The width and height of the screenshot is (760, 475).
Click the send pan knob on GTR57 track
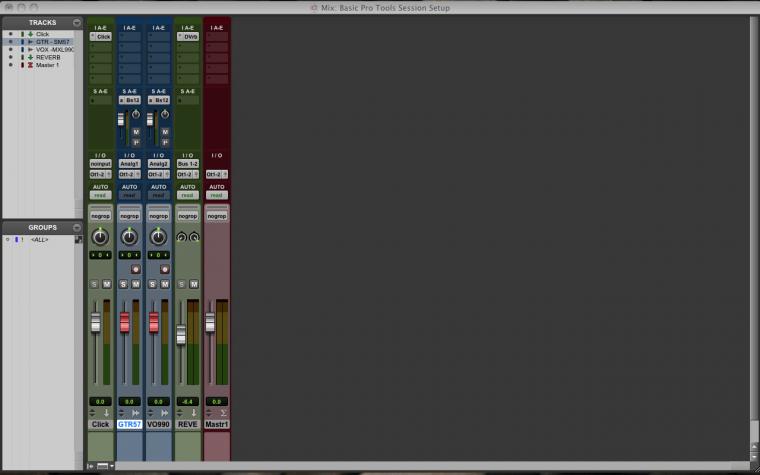tap(136, 114)
